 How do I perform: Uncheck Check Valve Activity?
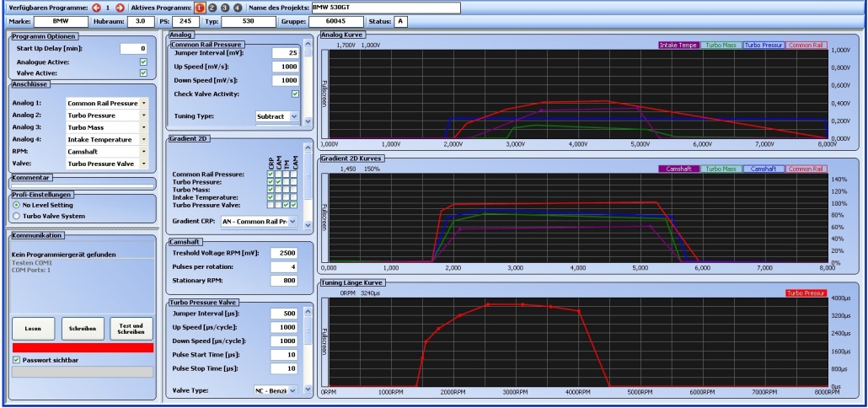(295, 94)
